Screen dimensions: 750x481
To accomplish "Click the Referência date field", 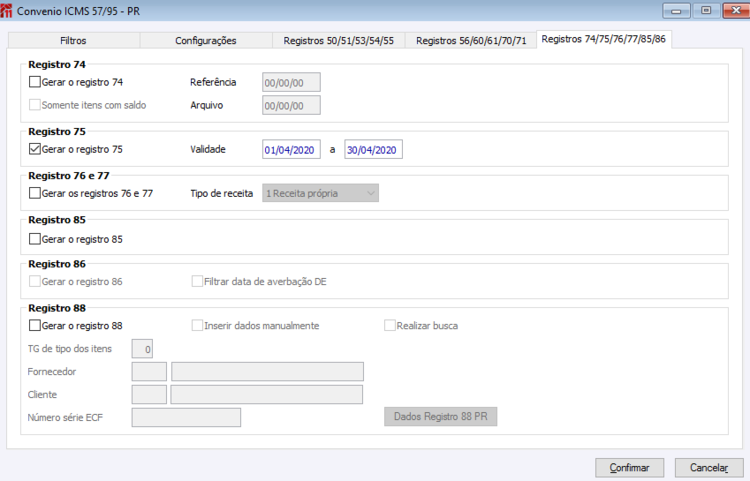I will tap(291, 82).
